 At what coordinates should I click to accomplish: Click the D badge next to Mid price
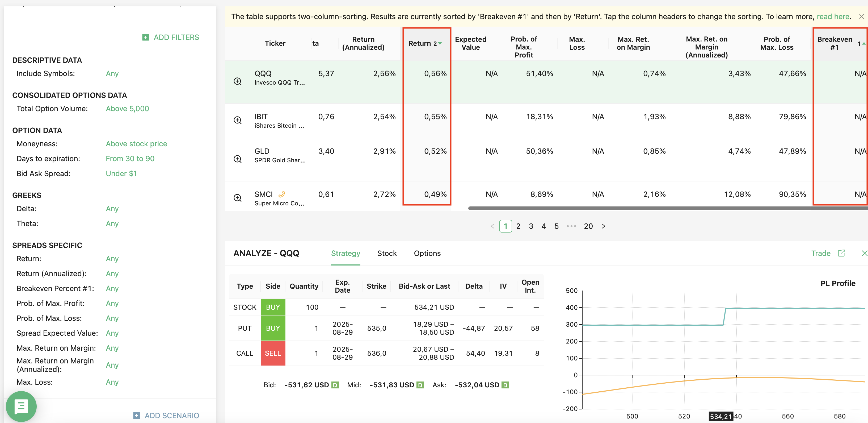pyautogui.click(x=420, y=385)
